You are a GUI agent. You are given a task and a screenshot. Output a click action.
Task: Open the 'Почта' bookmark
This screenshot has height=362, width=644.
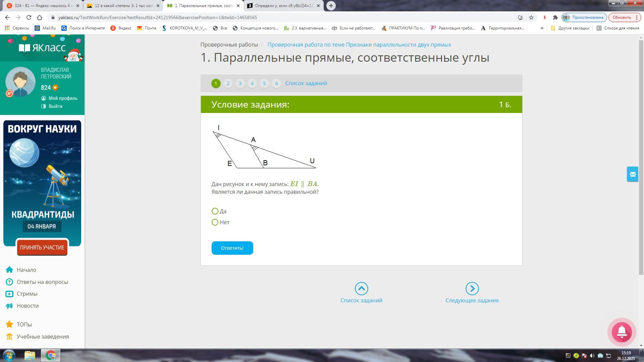pyautogui.click(x=147, y=28)
